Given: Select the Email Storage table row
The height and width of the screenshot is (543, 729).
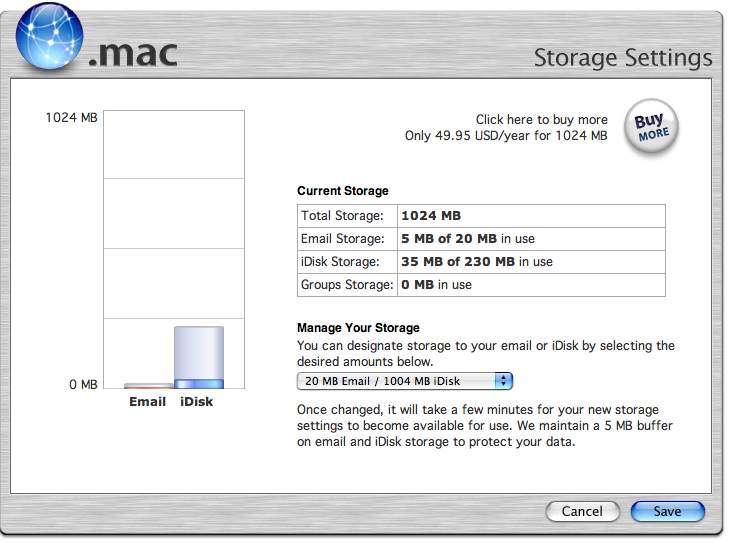Looking at the screenshot, I should coord(481,239).
